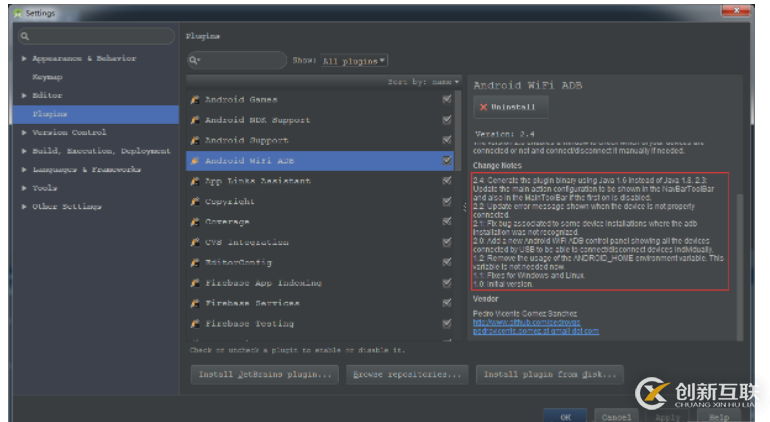Open the Sort by name dropdown

[x=423, y=82]
